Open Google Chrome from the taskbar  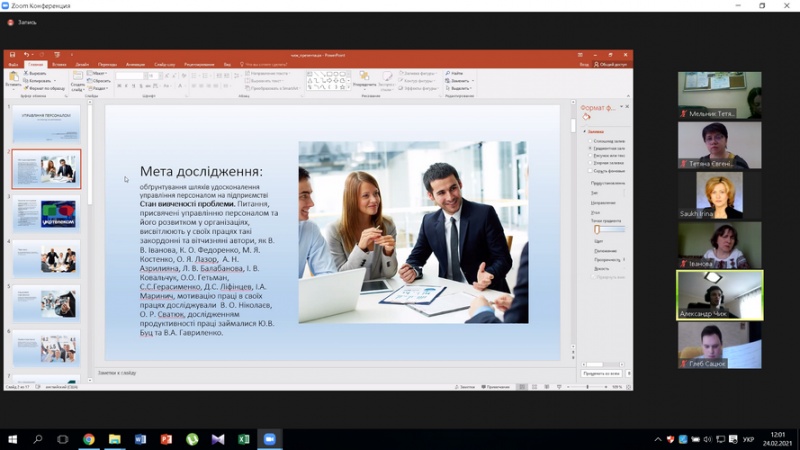[89, 439]
